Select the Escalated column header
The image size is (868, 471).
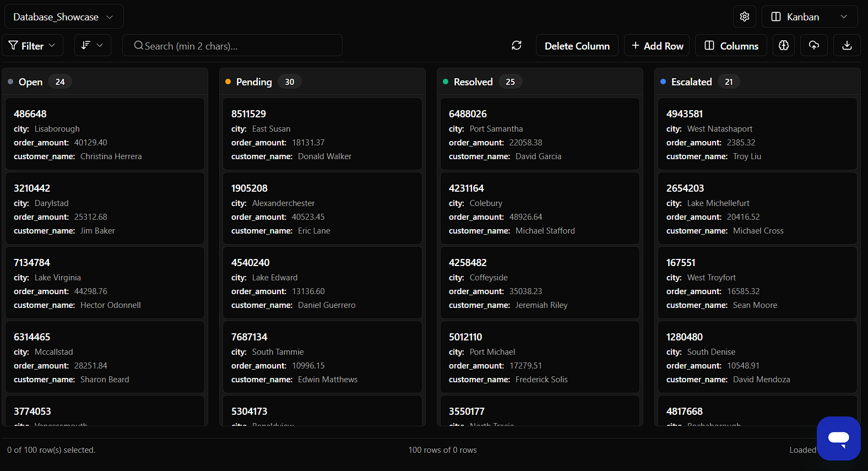coord(691,82)
